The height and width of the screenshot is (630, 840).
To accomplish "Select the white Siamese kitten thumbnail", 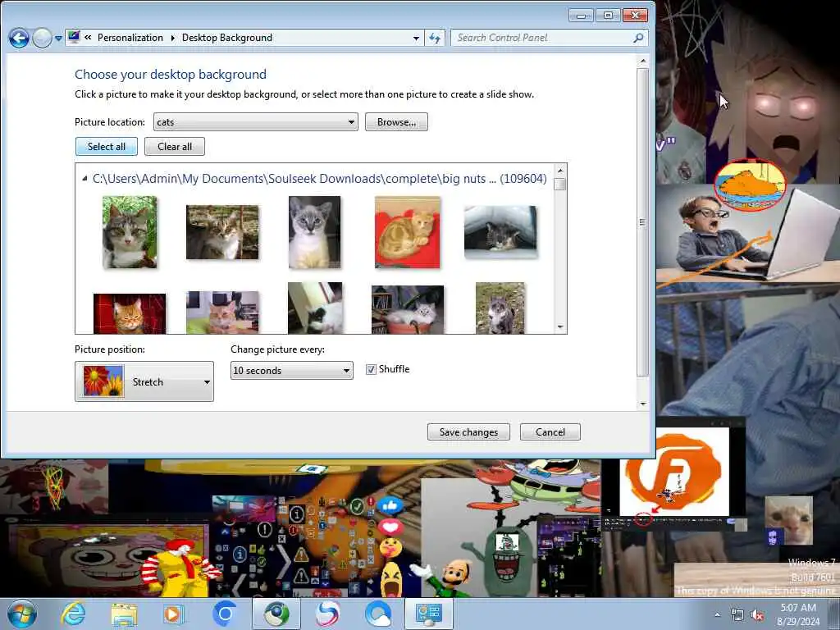I will click(314, 232).
